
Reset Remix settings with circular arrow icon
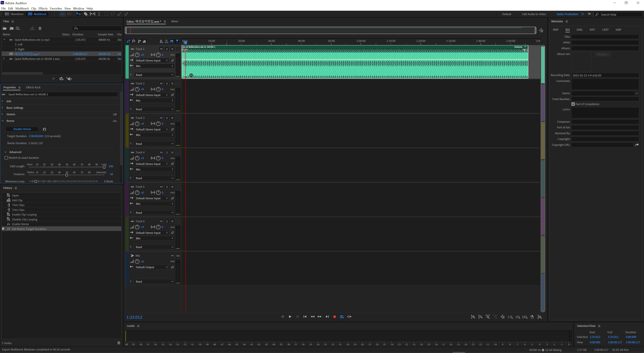click(44, 129)
